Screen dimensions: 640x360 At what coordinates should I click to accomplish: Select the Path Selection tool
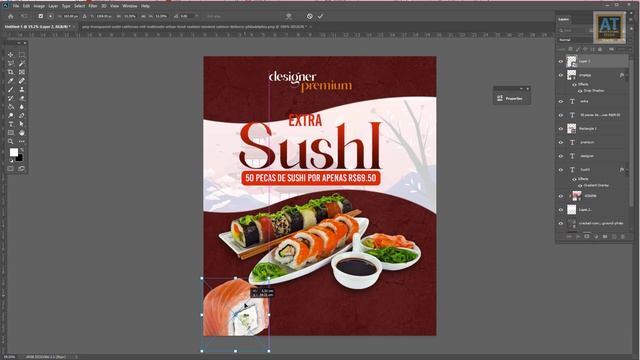click(22, 124)
